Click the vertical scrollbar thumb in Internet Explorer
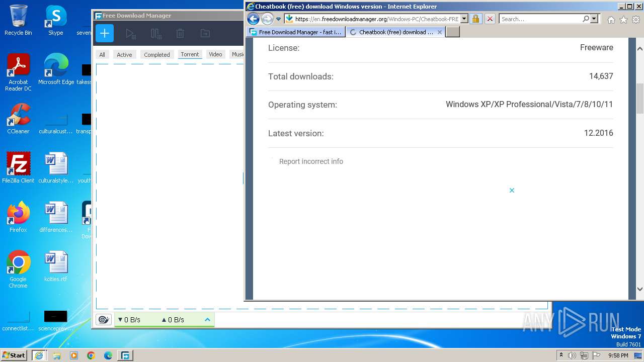 tap(640, 98)
